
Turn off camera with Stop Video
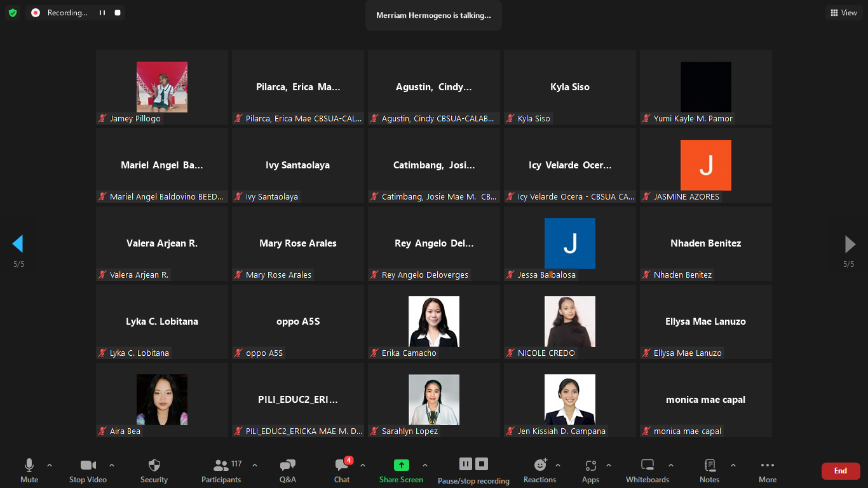tap(88, 470)
